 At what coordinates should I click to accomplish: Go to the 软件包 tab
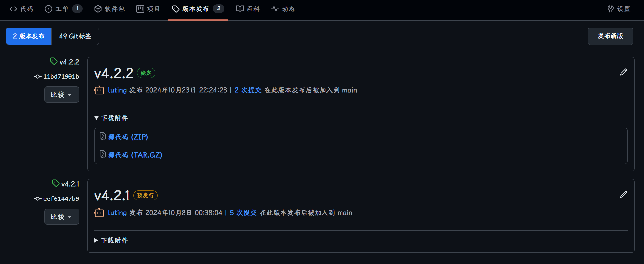(109, 9)
